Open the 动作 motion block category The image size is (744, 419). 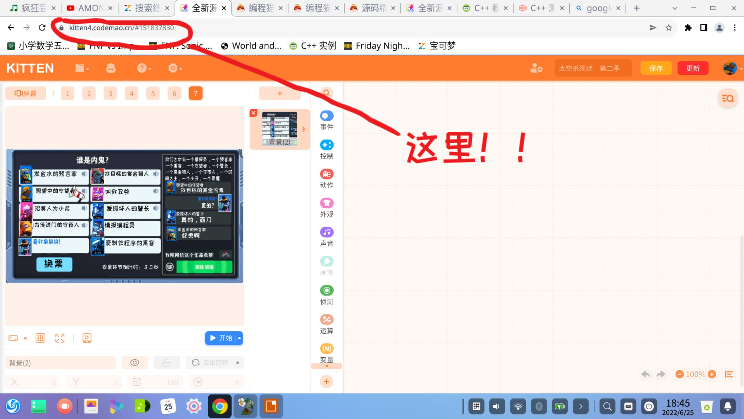pos(326,178)
